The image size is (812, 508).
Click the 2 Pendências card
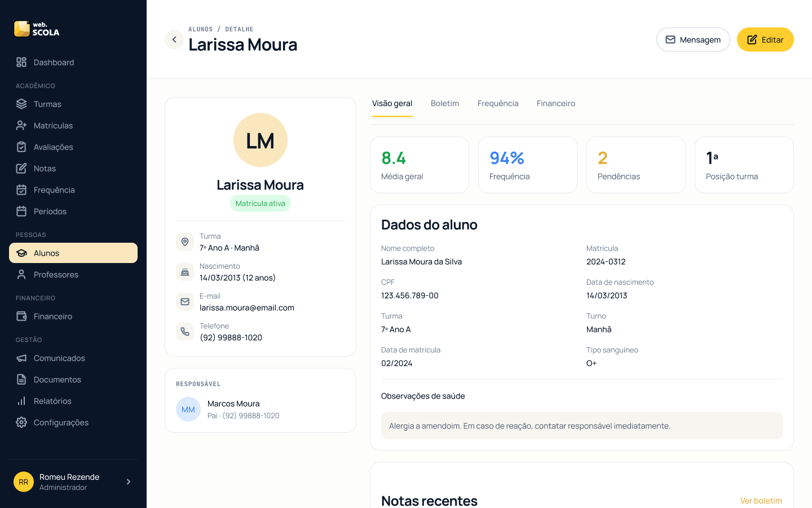[636, 165]
